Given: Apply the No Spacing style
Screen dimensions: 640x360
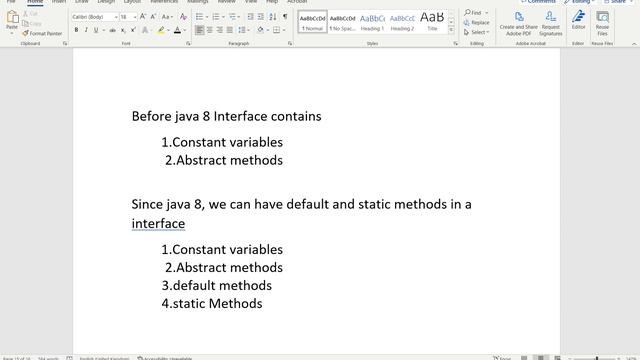Looking at the screenshot, I should [x=342, y=22].
